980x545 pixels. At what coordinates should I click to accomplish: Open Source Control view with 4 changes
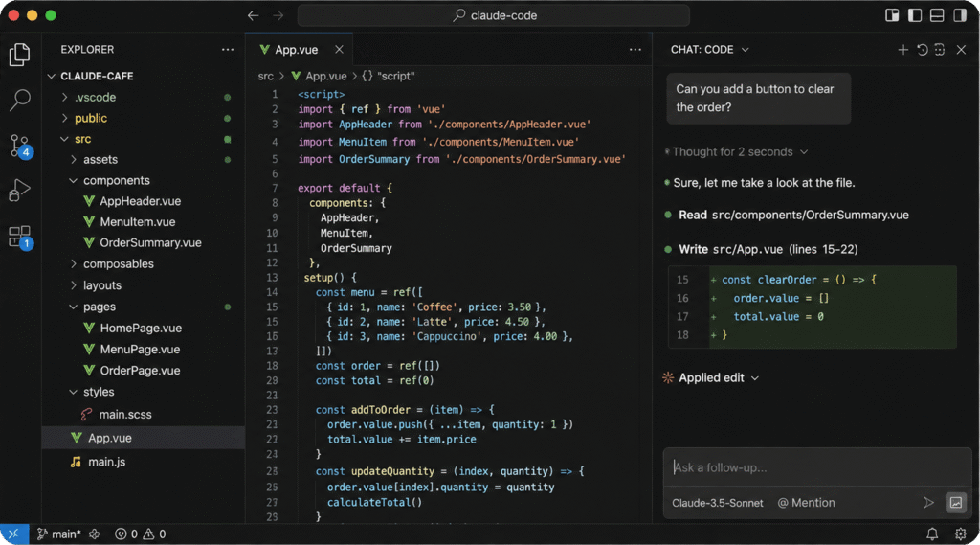[19, 146]
